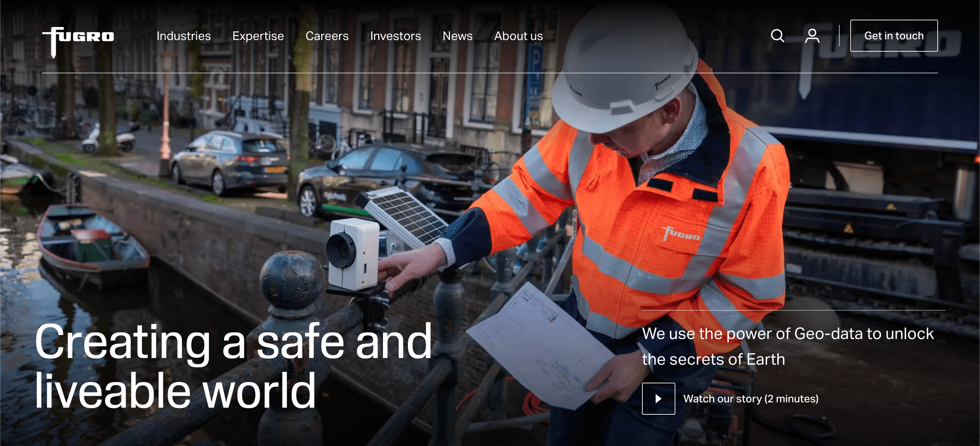Click the Watch our story text link

click(750, 398)
